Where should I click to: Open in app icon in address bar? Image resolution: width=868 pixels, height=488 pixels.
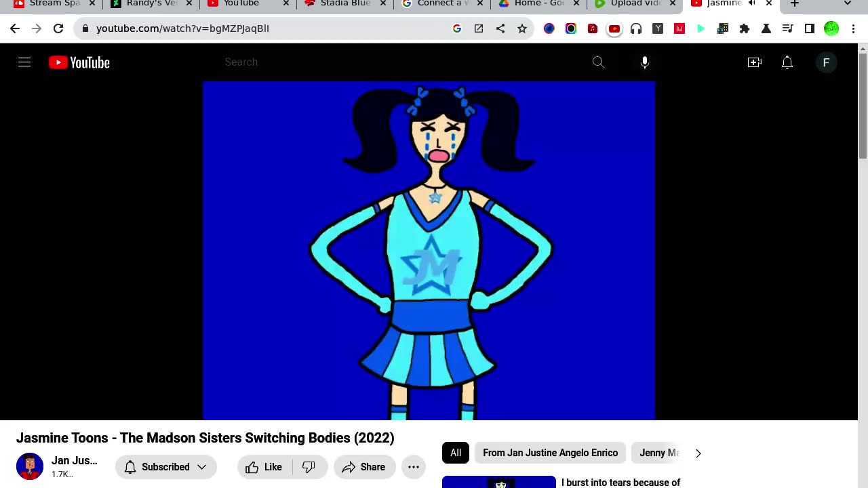pos(479,28)
